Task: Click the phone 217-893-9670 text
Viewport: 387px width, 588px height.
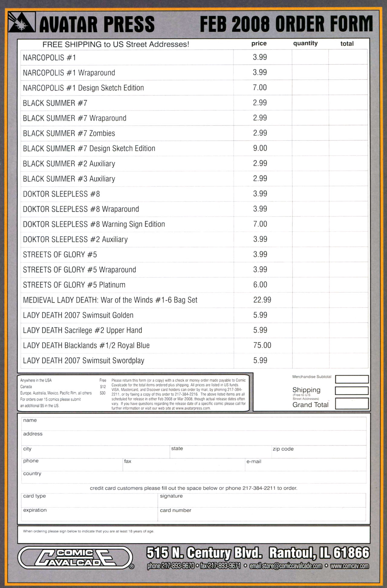Action: (x=171, y=566)
